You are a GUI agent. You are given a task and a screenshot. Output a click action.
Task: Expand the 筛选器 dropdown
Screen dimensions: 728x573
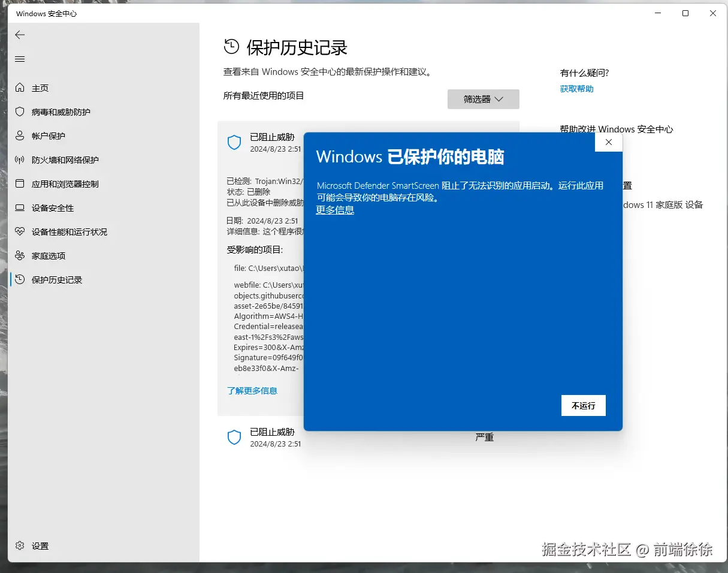click(x=483, y=99)
